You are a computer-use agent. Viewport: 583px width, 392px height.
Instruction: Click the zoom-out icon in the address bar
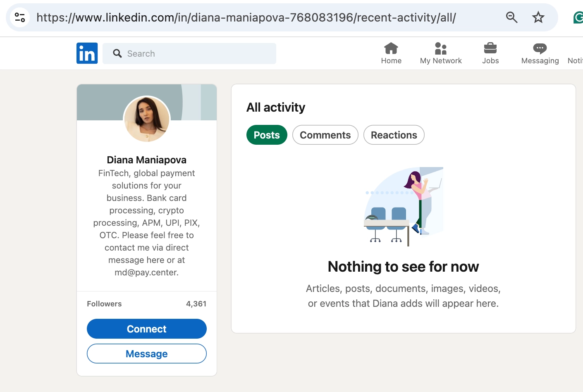click(511, 17)
